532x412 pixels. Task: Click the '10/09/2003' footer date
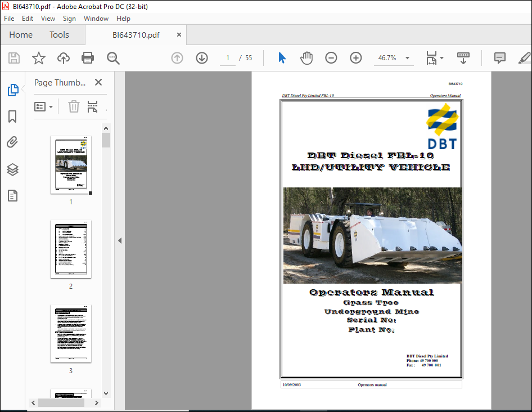coord(292,385)
